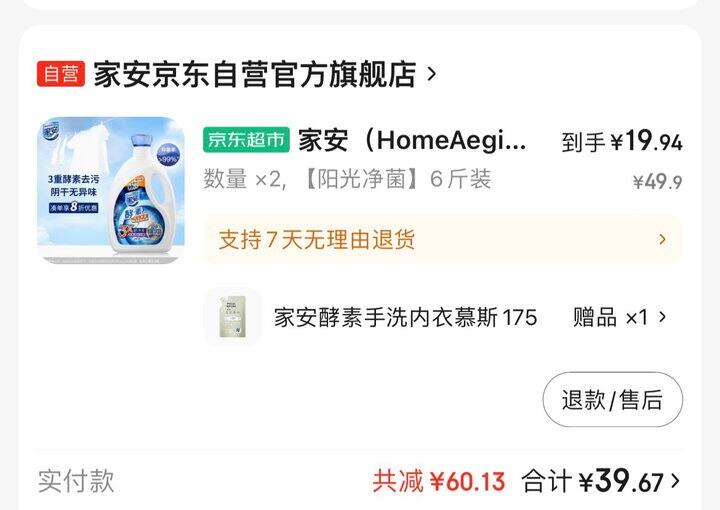
Task: Select the 数量 ×2 阳光净菌 6斤装 spec line
Action: coord(348,179)
